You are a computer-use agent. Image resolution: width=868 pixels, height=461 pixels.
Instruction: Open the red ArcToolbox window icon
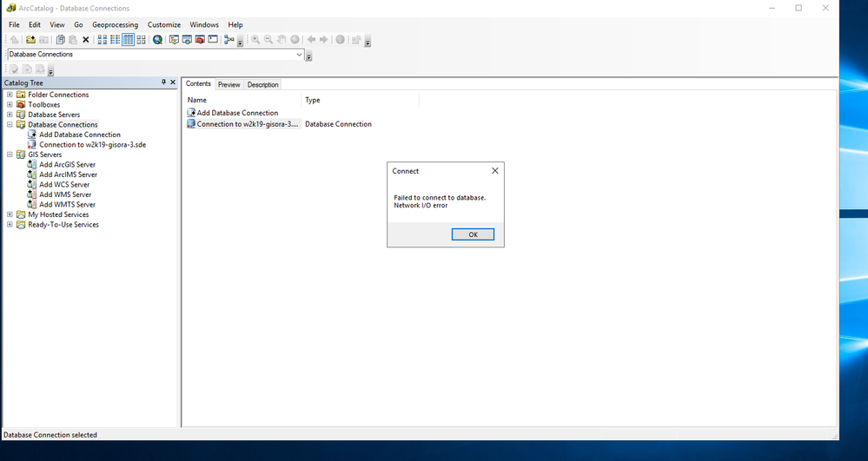[x=200, y=39]
